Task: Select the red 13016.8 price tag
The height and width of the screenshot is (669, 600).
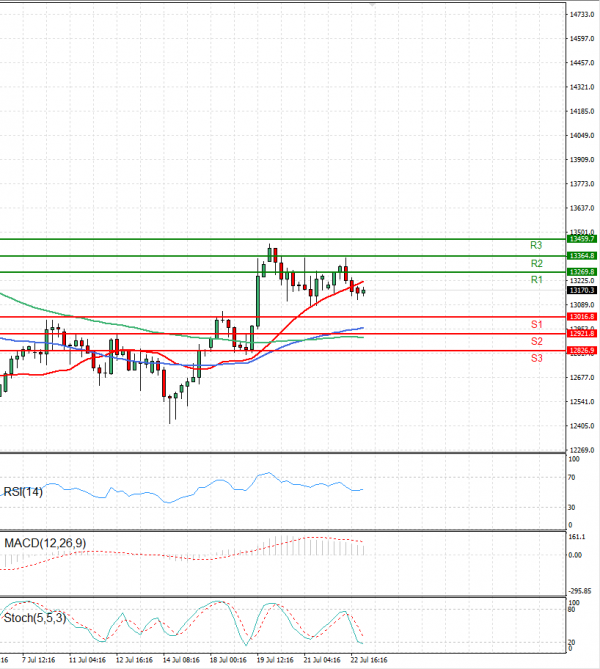Action: 582,317
